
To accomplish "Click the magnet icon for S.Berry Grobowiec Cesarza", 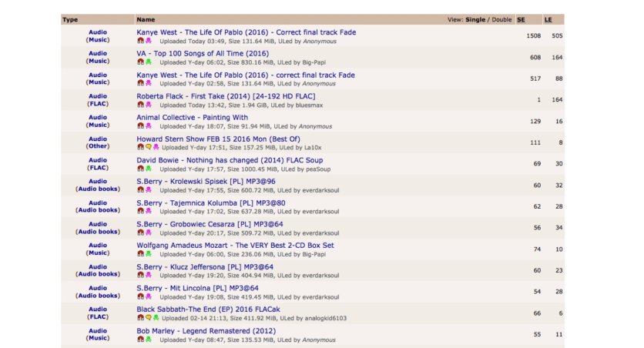I will pos(140,233).
